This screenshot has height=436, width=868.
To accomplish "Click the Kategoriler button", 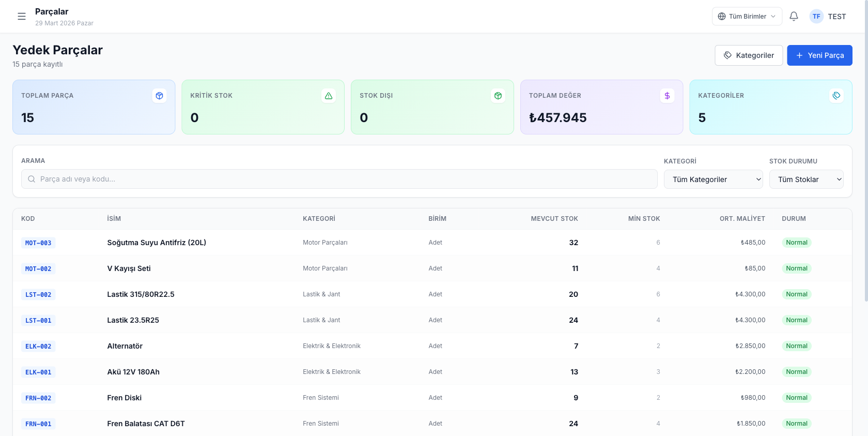I will [x=749, y=55].
